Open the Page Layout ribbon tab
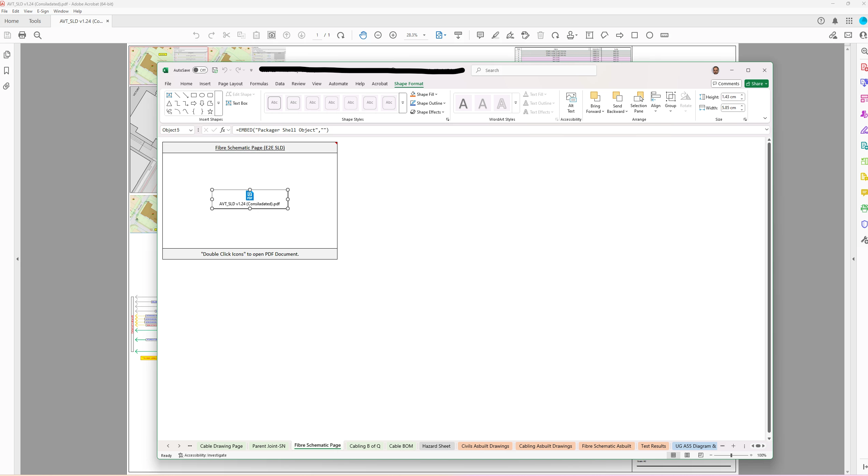This screenshot has width=868, height=476. [x=230, y=84]
